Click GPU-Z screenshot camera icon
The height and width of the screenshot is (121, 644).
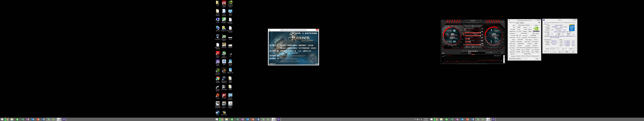point(539,23)
